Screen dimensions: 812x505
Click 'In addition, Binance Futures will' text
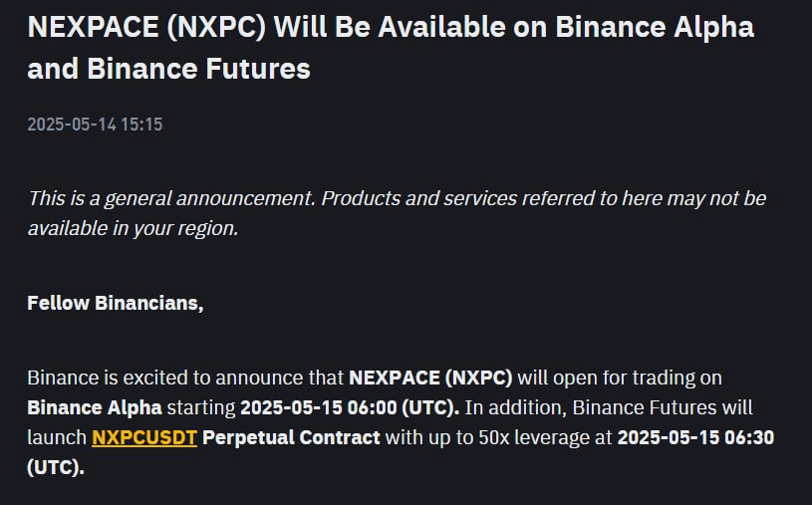pyautogui.click(x=609, y=407)
